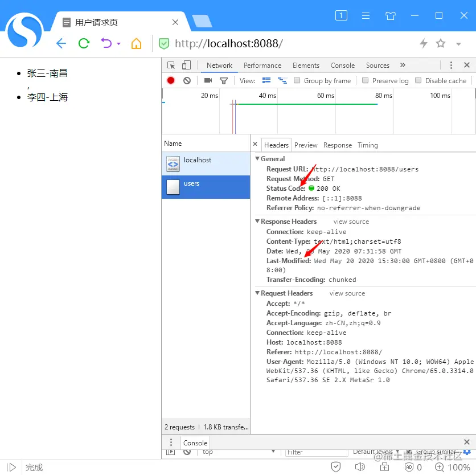
Task: Toggle capture screenshots camera icon
Action: (x=208, y=80)
